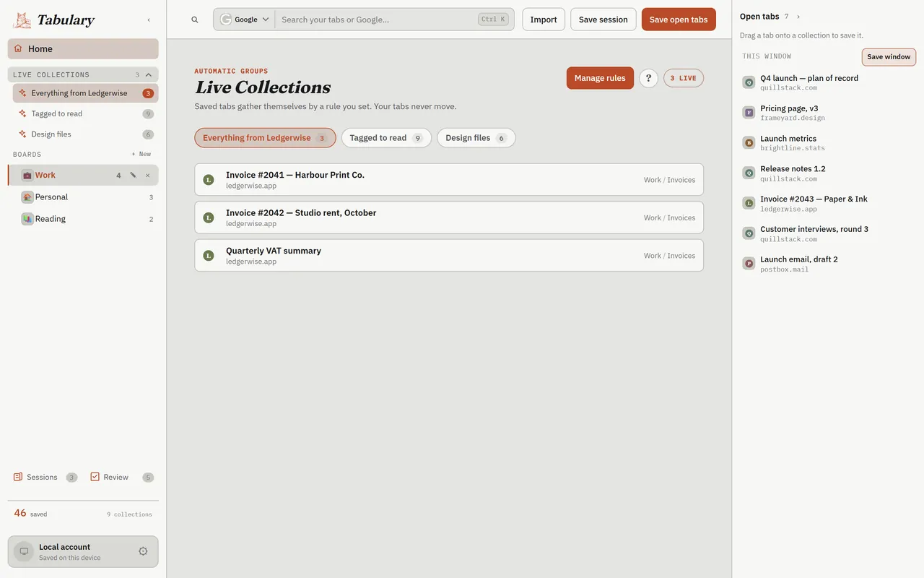Open the Personal board

pyautogui.click(x=83, y=197)
